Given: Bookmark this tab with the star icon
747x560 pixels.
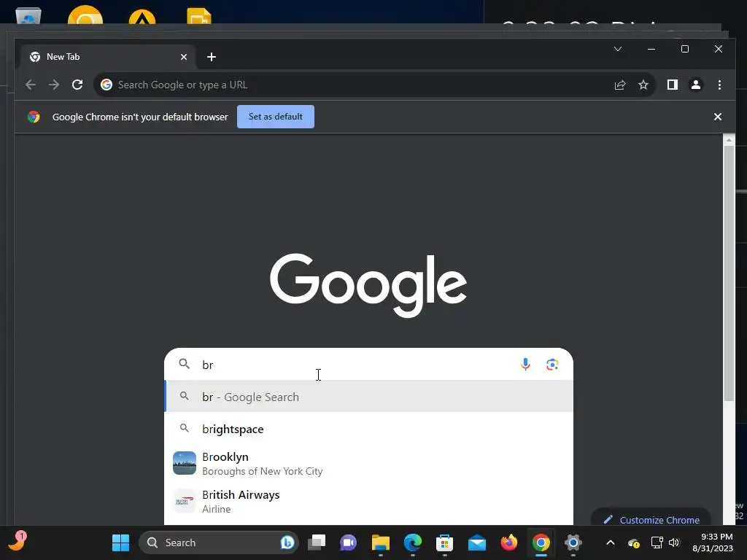Looking at the screenshot, I should tap(643, 85).
